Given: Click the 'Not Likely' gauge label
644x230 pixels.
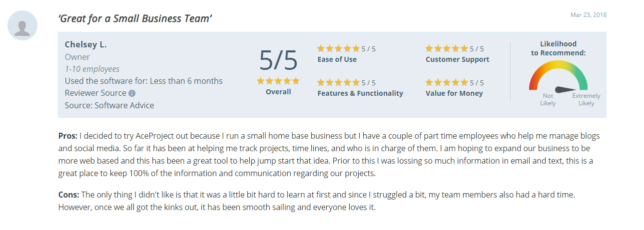Looking at the screenshot, I should pyautogui.click(x=548, y=99).
